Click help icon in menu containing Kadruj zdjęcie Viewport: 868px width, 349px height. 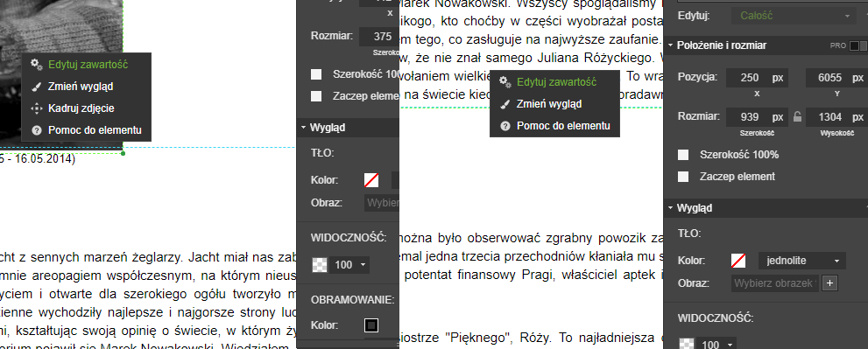click(x=37, y=131)
